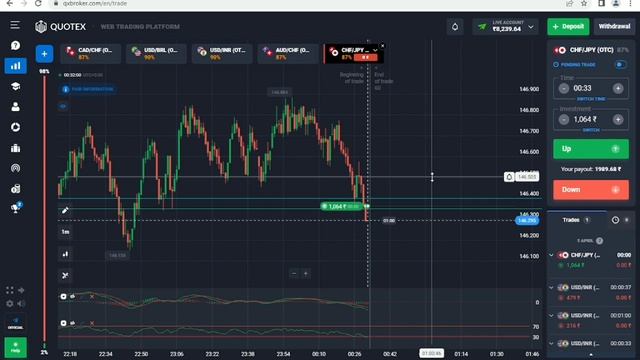Viewport: 640px width, 360px height.
Task: Place a Down trade
Action: tap(591, 190)
